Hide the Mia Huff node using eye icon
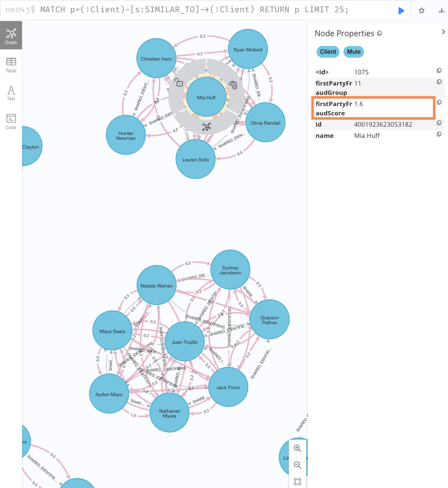The width and height of the screenshot is (448, 488). pos(234,85)
